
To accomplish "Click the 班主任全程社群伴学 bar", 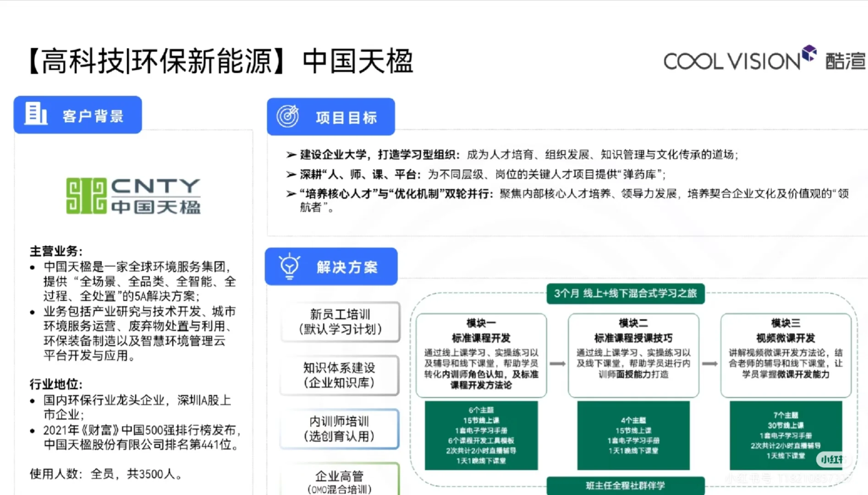I will pos(626,486).
